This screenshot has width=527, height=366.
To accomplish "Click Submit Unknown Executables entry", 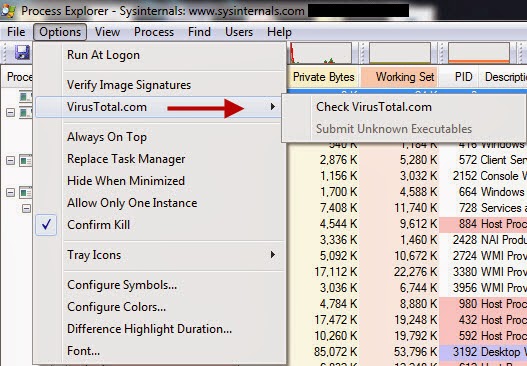I will (x=404, y=129).
